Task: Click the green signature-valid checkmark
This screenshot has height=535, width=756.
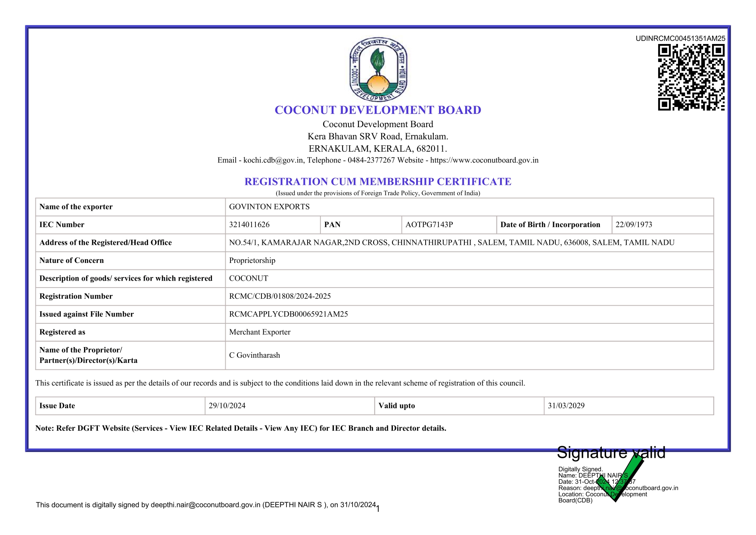Action: coord(620,478)
